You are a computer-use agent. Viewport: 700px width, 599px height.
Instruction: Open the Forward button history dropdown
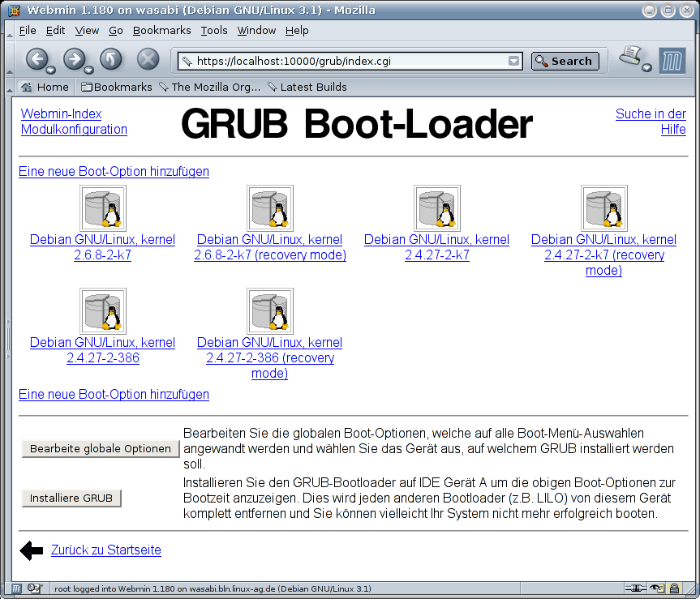89,70
